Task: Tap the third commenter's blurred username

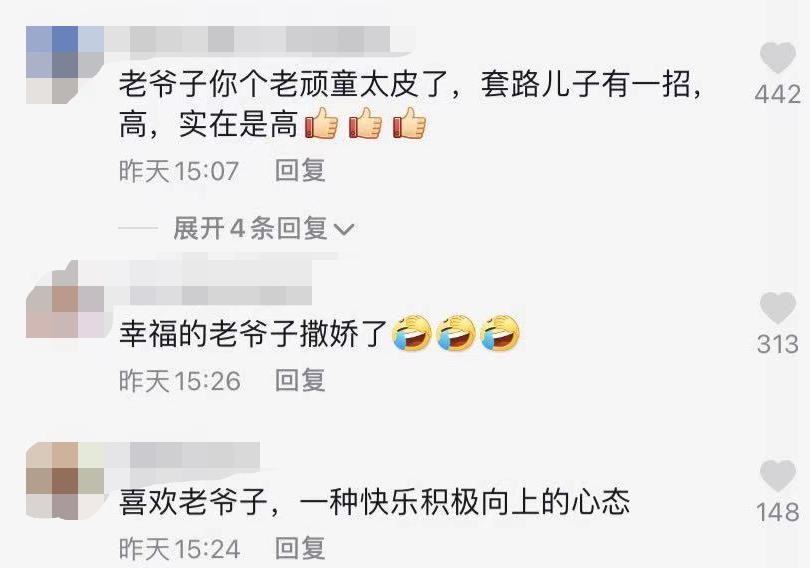Action: (x=182, y=455)
